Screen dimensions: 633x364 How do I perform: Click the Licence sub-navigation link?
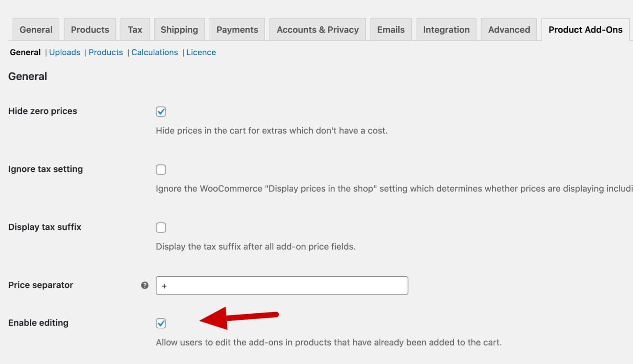[200, 52]
